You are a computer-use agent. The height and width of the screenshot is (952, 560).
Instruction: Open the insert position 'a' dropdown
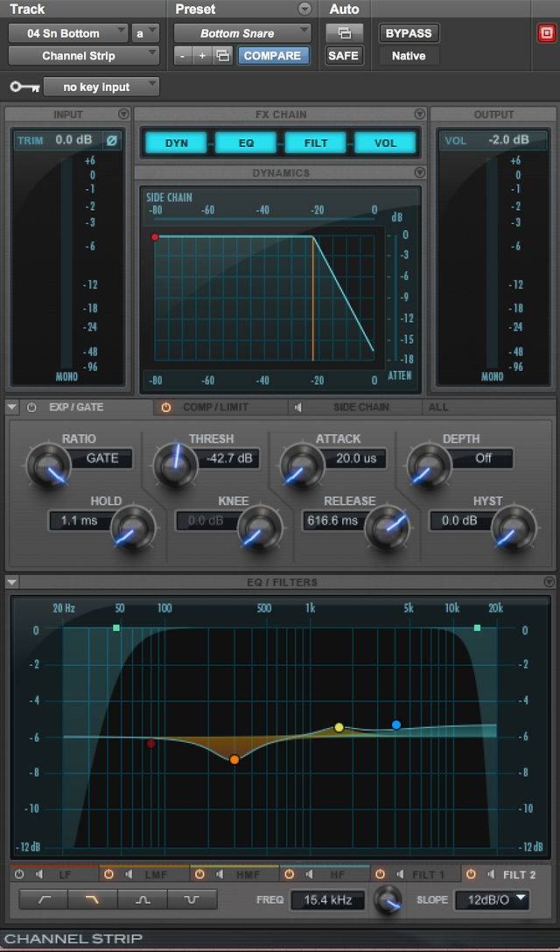click(x=145, y=33)
